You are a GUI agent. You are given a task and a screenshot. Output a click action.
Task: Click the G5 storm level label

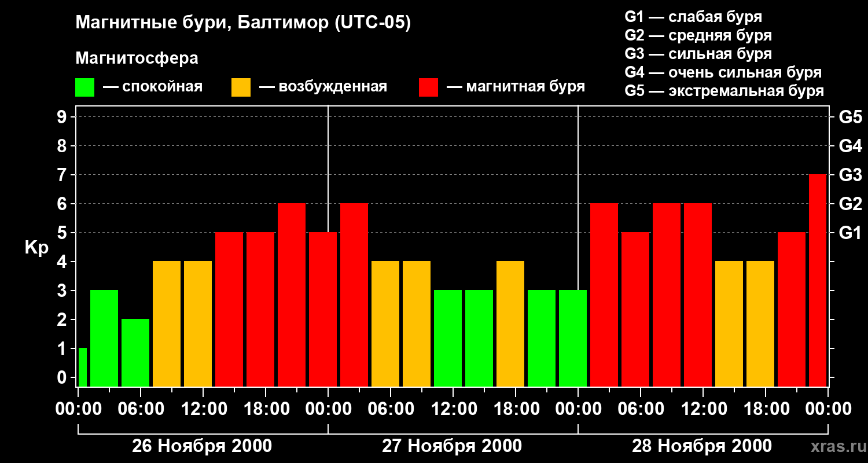coord(850,117)
